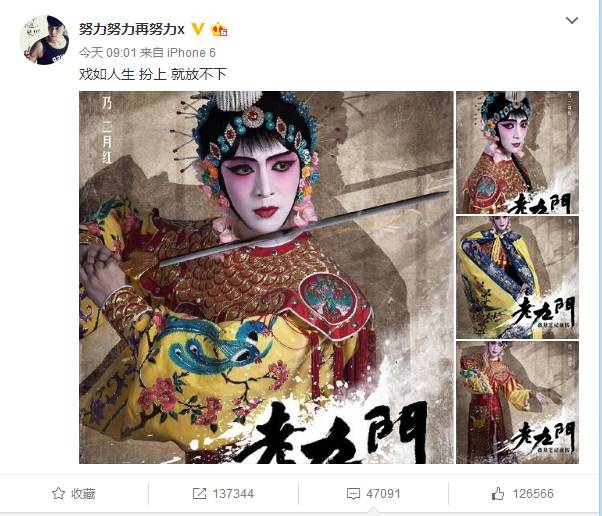The height and width of the screenshot is (516, 602).
Task: Click the 126566 likes count
Action: coord(533,493)
